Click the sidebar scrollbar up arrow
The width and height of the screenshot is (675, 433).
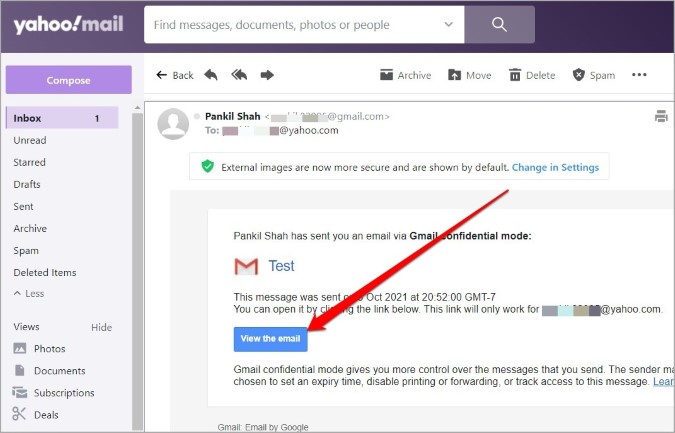click(137, 108)
